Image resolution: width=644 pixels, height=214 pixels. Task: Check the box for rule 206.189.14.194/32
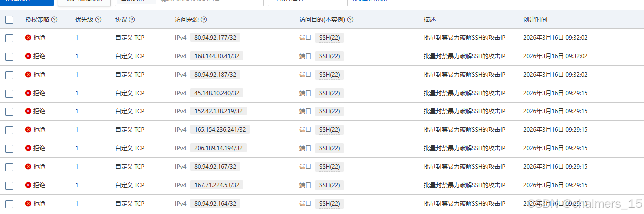pos(9,149)
